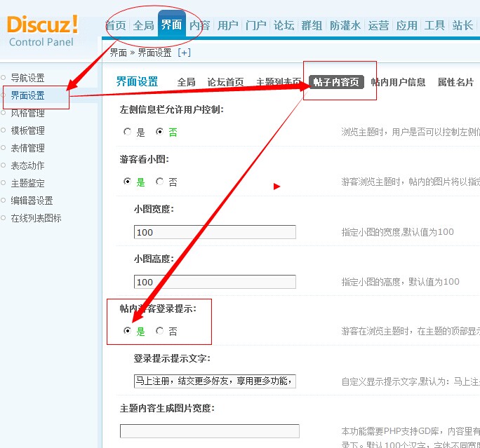Open the 内容 top menu
The width and height of the screenshot is (480, 448).
(x=199, y=25)
